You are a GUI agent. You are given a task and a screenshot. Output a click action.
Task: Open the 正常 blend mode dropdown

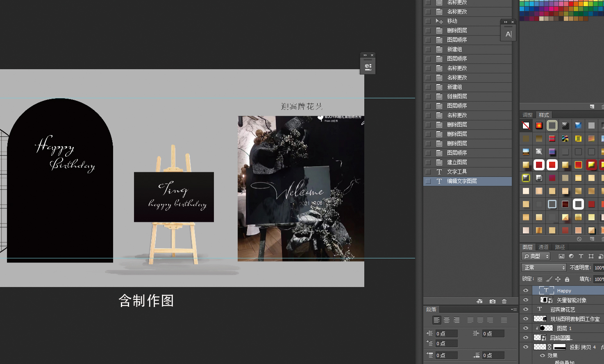tap(544, 267)
